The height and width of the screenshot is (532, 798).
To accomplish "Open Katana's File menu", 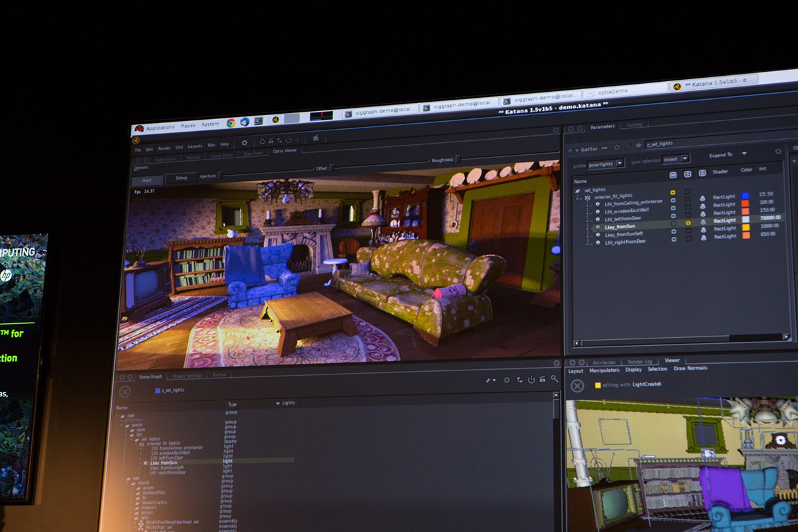I will [138, 150].
